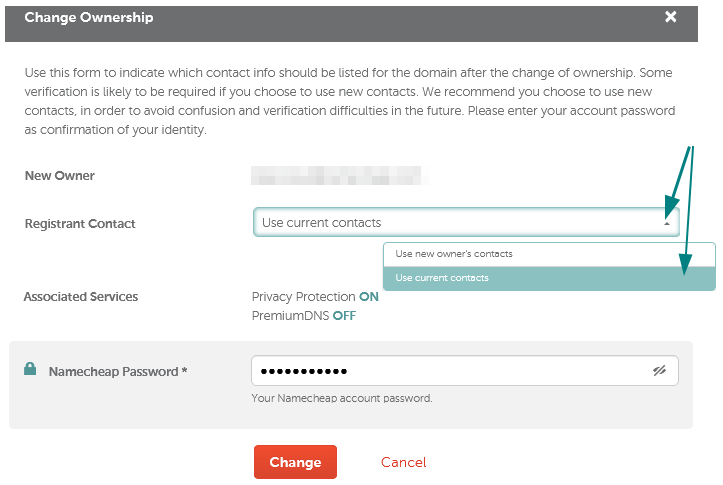Toggle the PremiumDNS OFF status
This screenshot has height=485, width=723.
[344, 316]
